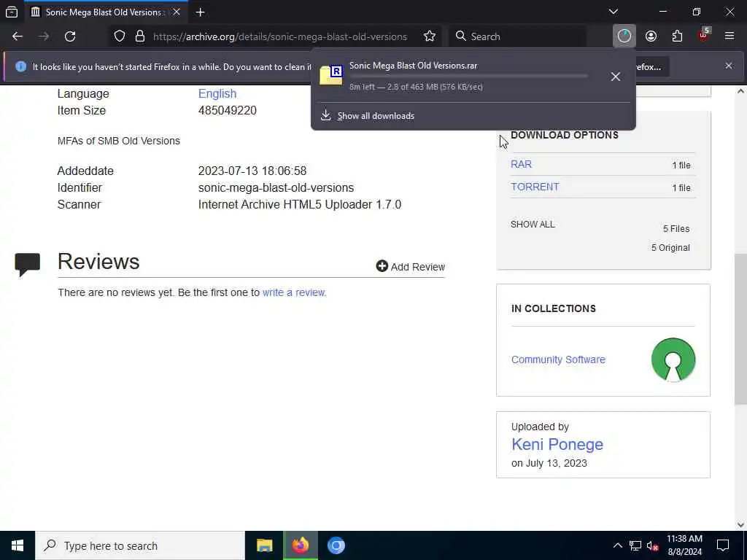Select the TORRENT download option
Screen dimensions: 747x560
[535, 187]
